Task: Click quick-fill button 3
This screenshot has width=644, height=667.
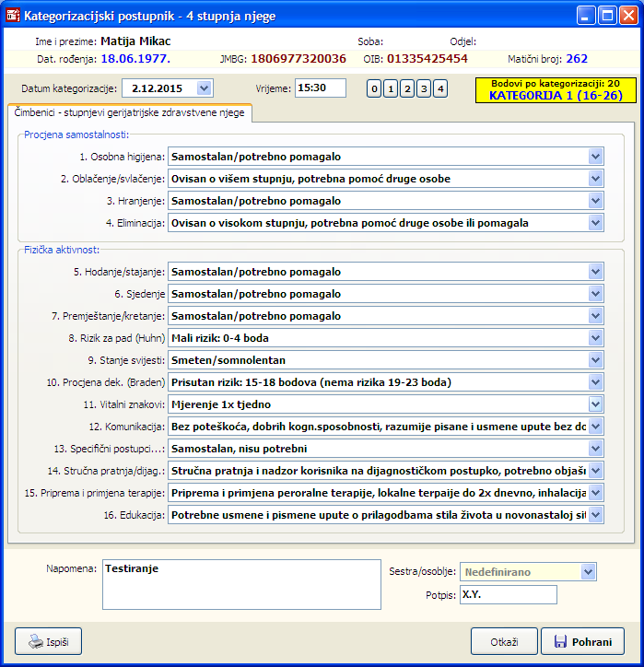Action: pyautogui.click(x=424, y=88)
